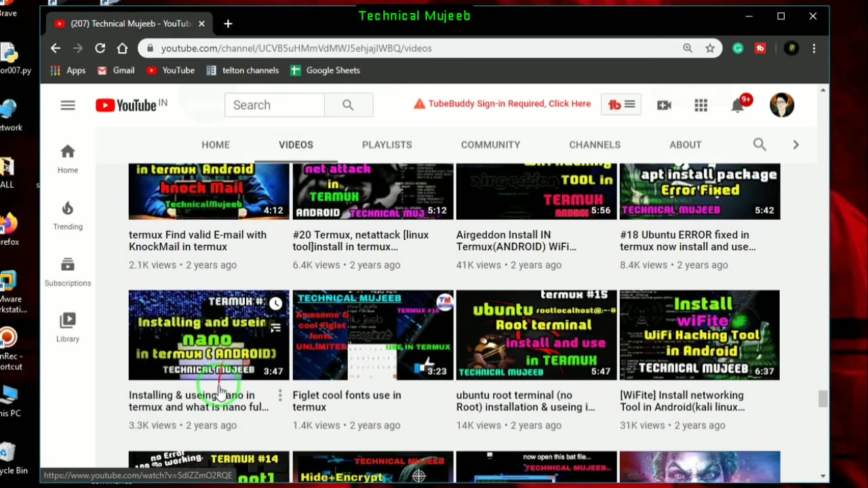Open the account avatar menu
The height and width of the screenshot is (488, 868).
(x=782, y=105)
